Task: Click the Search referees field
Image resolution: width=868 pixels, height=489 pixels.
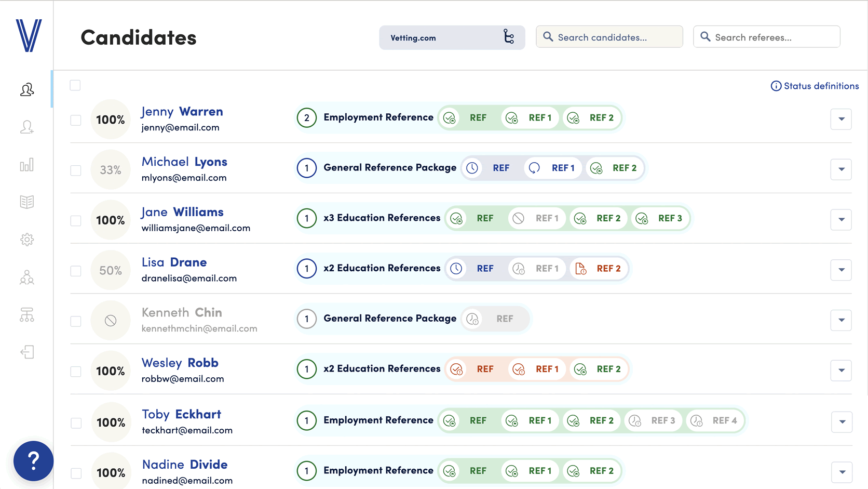Action: pos(766,37)
